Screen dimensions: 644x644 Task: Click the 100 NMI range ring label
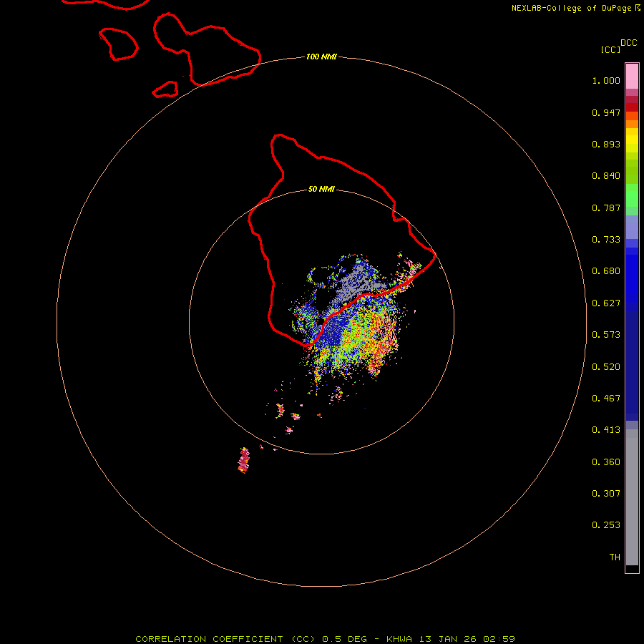pyautogui.click(x=321, y=57)
